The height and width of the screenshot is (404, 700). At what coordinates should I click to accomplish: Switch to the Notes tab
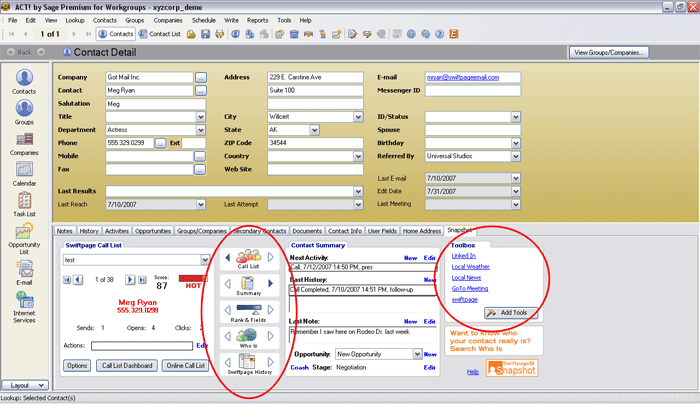64,231
